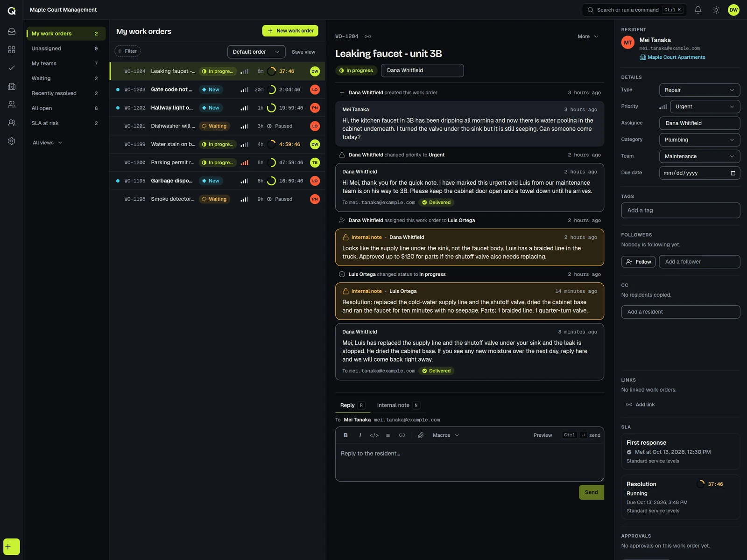
Task: Toggle the light/dark theme sun icon
Action: tap(716, 10)
